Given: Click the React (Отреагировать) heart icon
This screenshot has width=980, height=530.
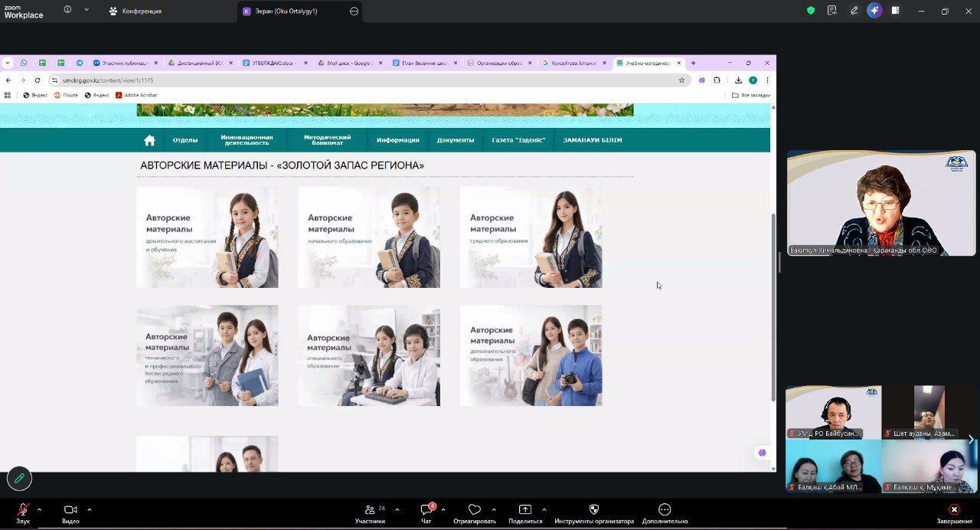Looking at the screenshot, I should pyautogui.click(x=474, y=510).
